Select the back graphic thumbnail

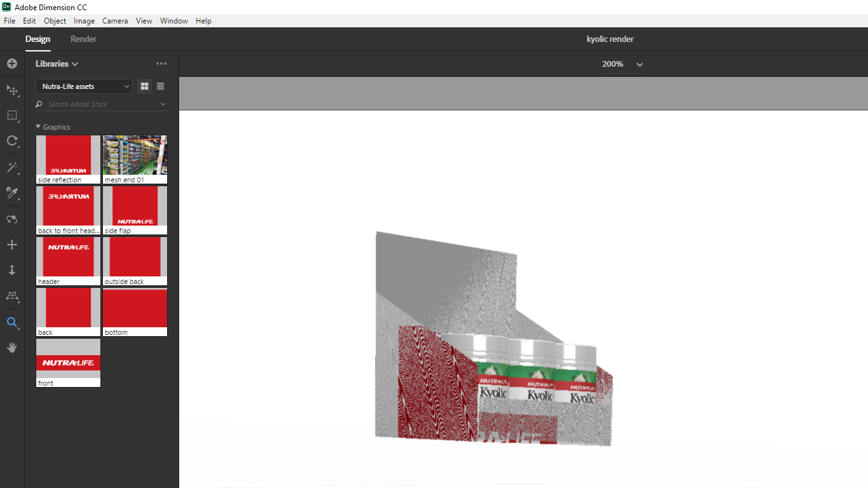point(68,312)
